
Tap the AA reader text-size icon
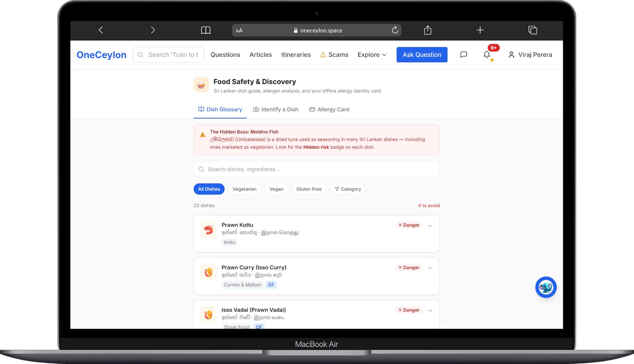tap(239, 30)
